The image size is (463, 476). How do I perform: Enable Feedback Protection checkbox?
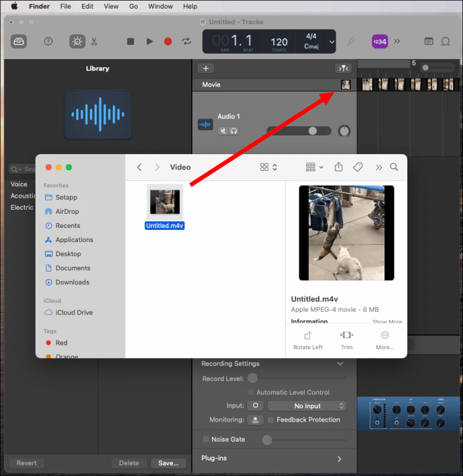coord(270,420)
